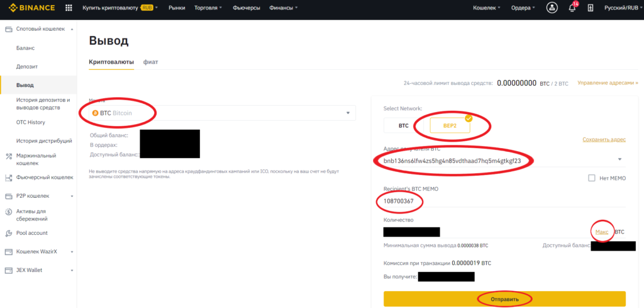Go to 'Фьючерсы' in top navigation
This screenshot has width=644, height=308.
[x=246, y=8]
